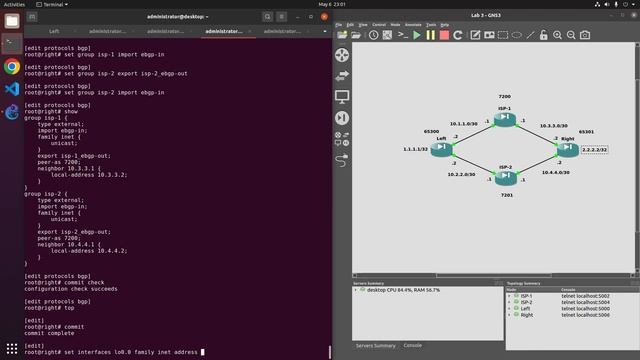Select the Draw ellipse tool

point(516,35)
